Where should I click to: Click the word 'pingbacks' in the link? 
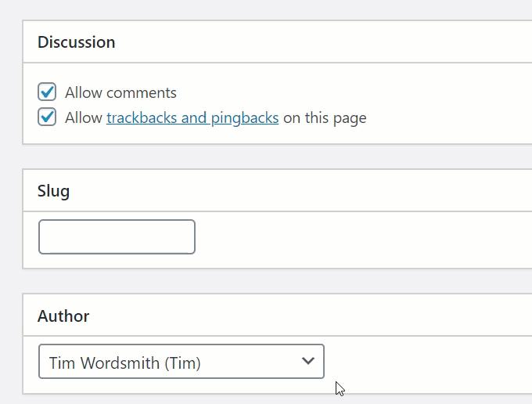[245, 117]
